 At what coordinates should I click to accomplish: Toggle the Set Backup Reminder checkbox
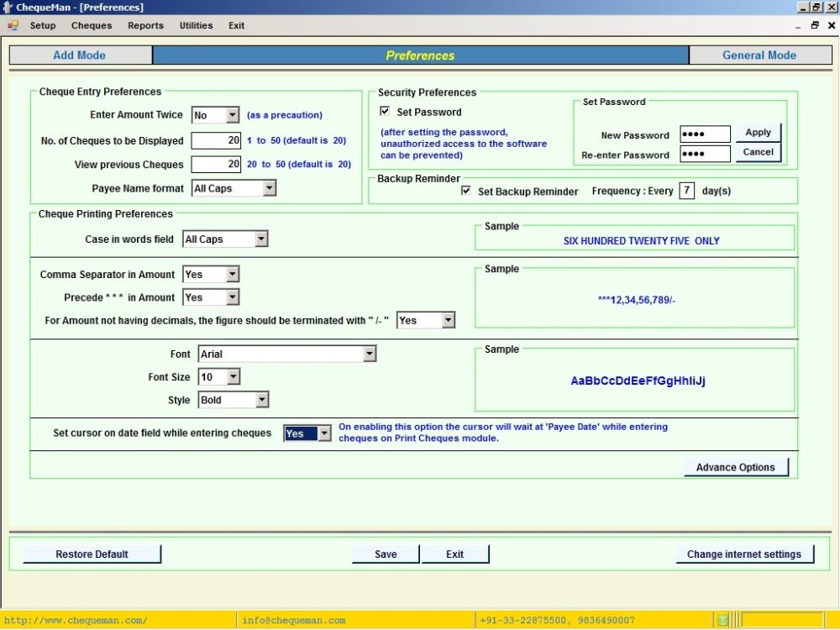466,191
